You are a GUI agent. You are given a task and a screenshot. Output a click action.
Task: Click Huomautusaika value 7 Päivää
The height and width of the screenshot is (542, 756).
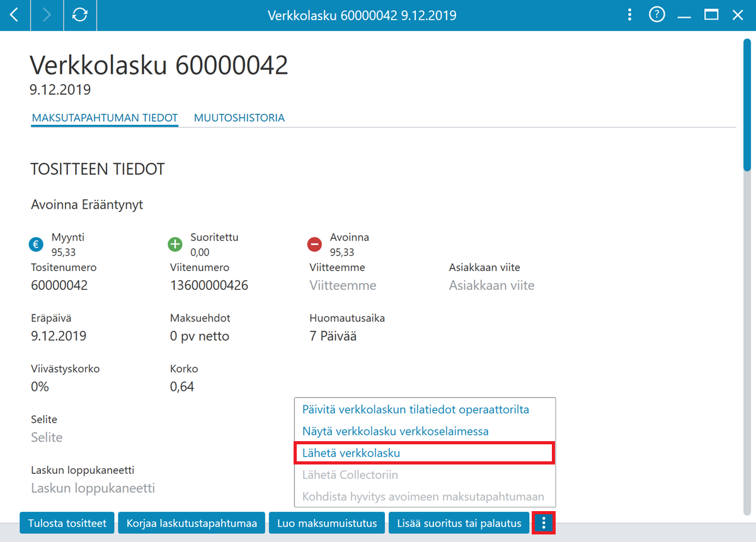[x=333, y=336]
